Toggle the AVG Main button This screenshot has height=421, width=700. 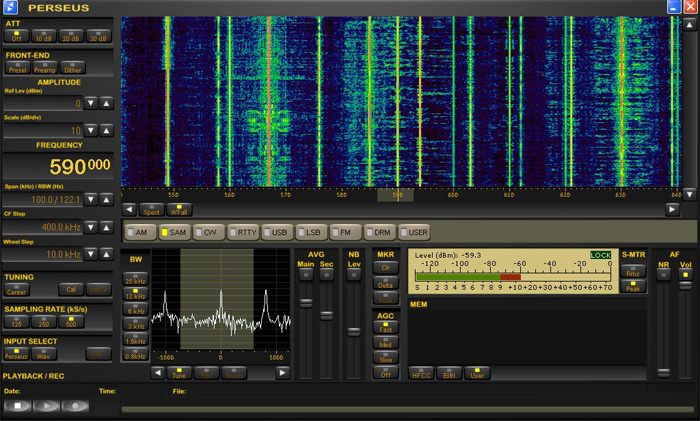(306, 275)
